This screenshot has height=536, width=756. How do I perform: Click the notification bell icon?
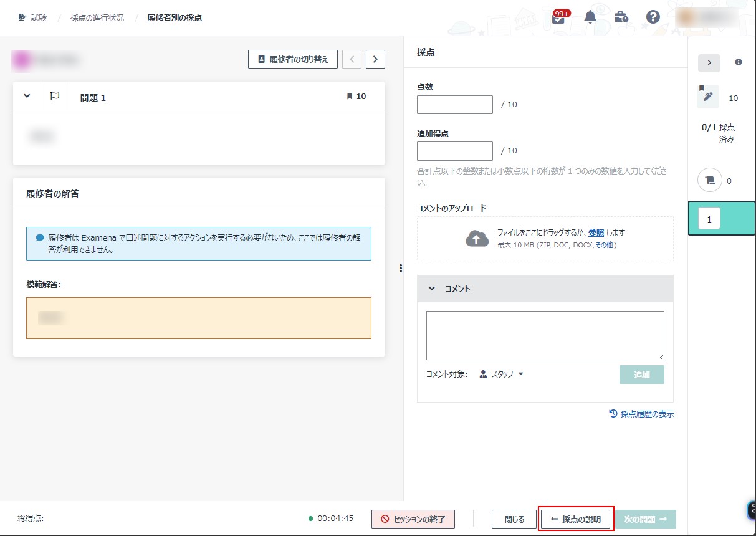coord(590,17)
